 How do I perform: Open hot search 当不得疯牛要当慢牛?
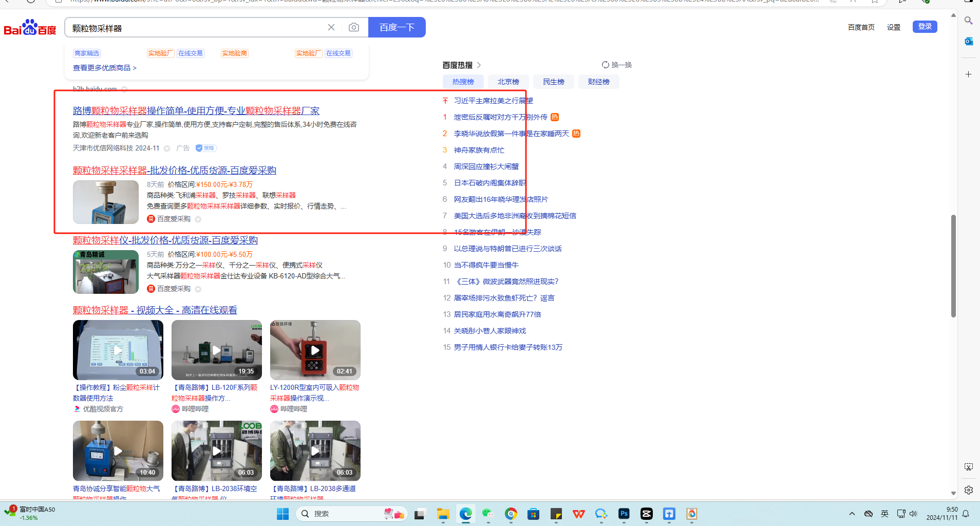pyautogui.click(x=486, y=265)
